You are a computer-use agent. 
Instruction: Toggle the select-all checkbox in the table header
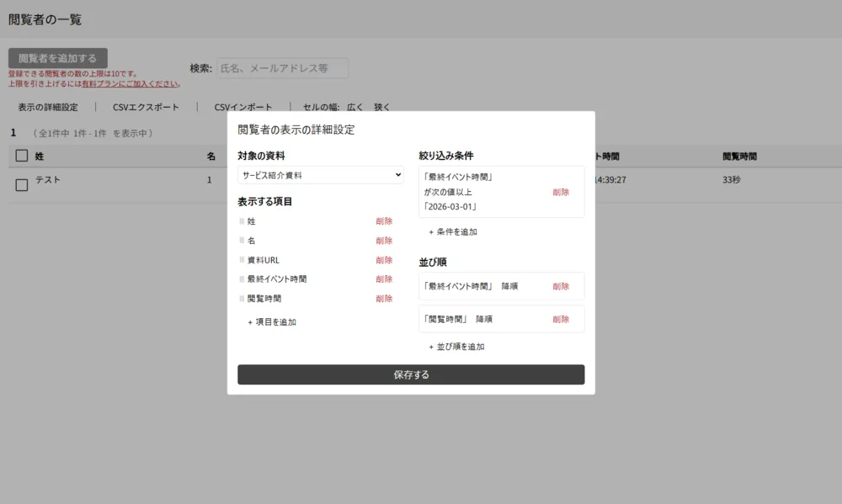coord(20,156)
